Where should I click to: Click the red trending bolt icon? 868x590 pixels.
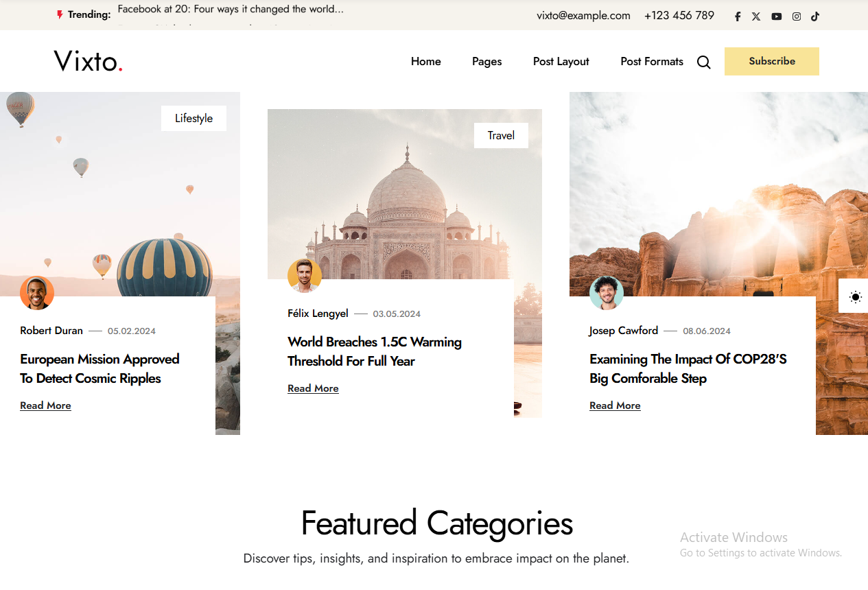point(60,14)
